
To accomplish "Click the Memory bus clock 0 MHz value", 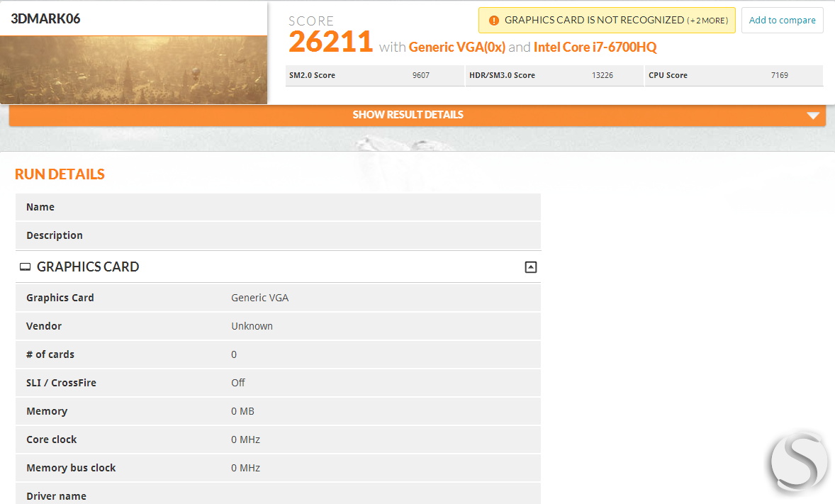I will click(245, 468).
